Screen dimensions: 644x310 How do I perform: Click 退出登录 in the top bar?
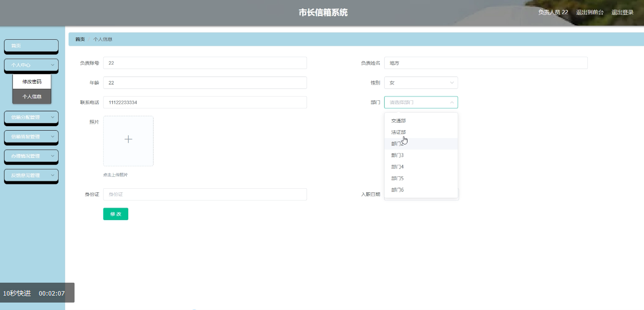(x=623, y=12)
